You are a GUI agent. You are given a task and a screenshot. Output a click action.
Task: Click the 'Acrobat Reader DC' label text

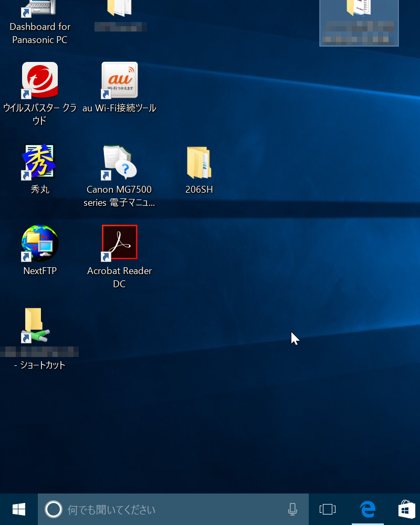click(119, 277)
